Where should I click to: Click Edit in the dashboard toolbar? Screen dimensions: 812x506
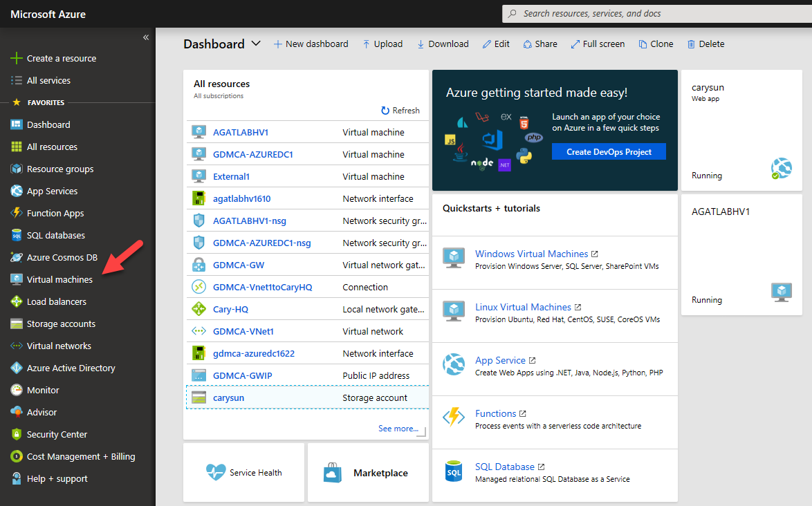tap(496, 44)
